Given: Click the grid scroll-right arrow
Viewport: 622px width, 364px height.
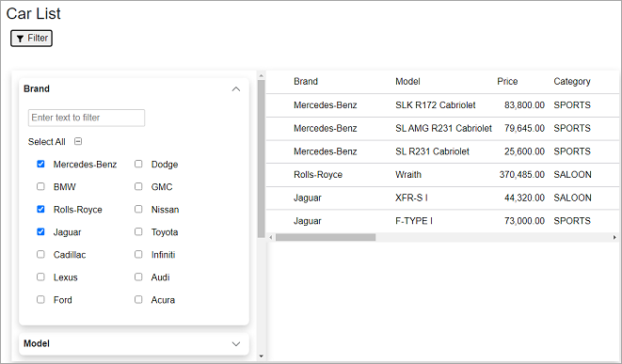Looking at the screenshot, I should tap(614, 237).
